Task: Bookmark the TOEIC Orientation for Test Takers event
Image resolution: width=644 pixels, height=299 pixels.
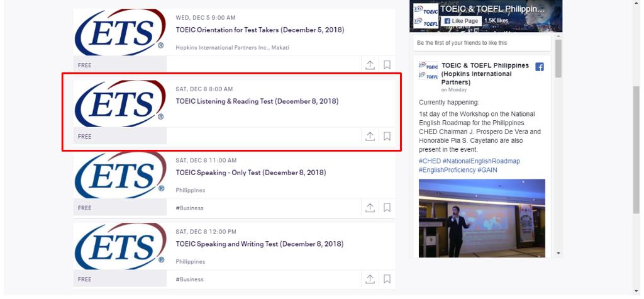Action: click(387, 65)
